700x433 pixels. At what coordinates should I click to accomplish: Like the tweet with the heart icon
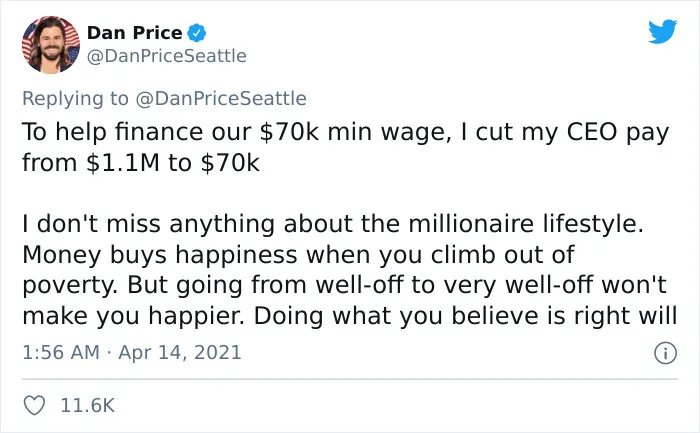click(34, 405)
